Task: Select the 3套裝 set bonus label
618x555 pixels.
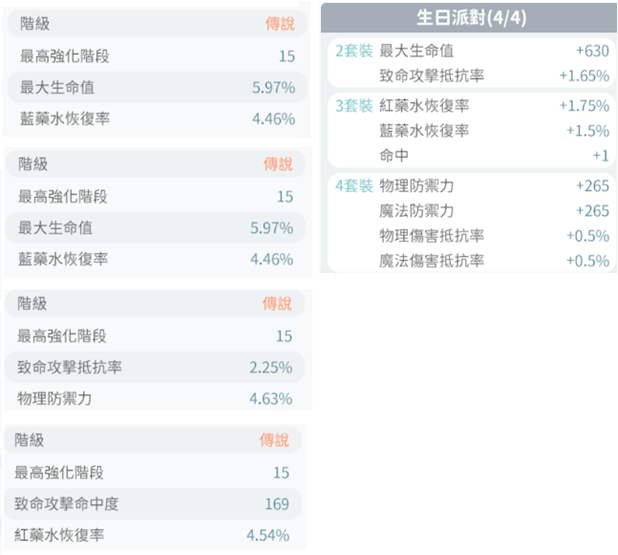Action: pyautogui.click(x=354, y=106)
